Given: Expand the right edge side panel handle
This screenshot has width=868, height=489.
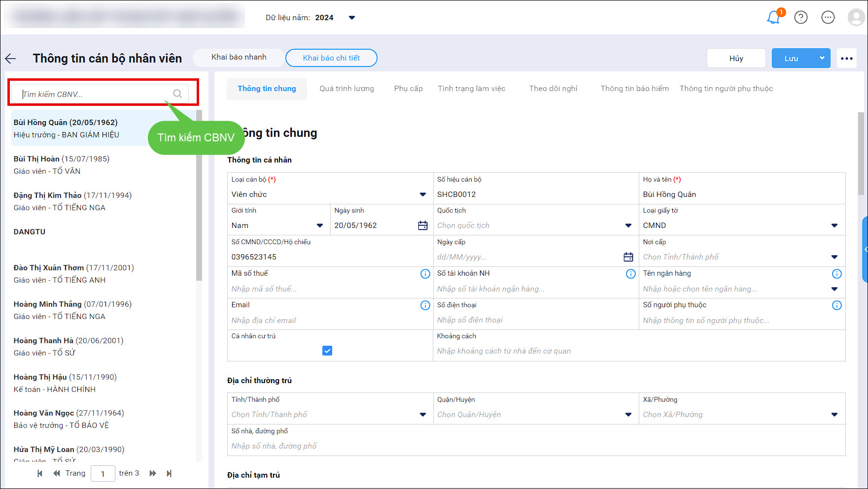Looking at the screenshot, I should (865, 250).
